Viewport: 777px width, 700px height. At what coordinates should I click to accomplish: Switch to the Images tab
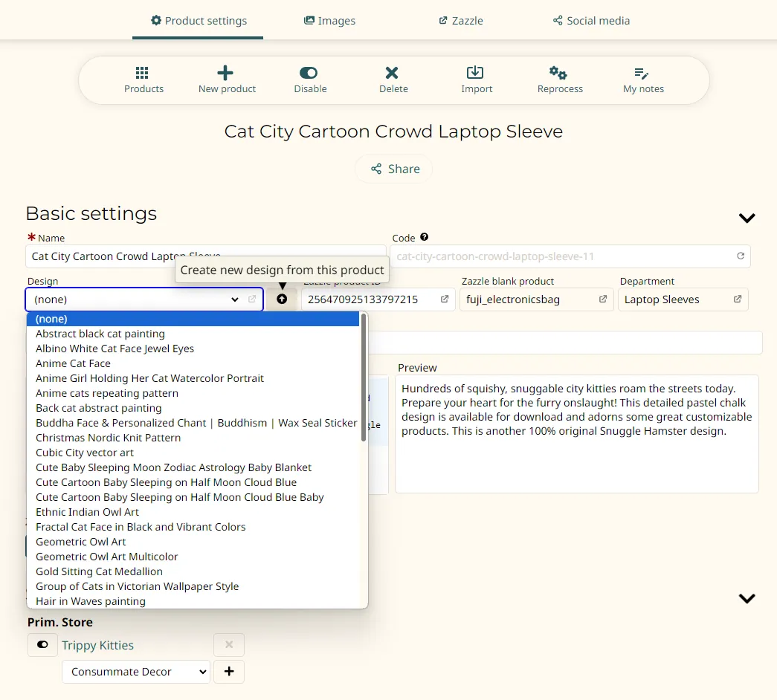click(329, 21)
